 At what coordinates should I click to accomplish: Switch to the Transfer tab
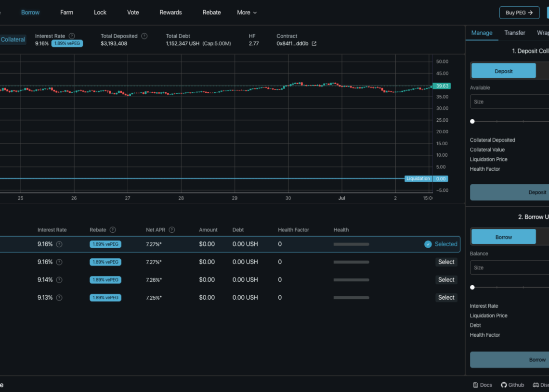[x=514, y=33]
